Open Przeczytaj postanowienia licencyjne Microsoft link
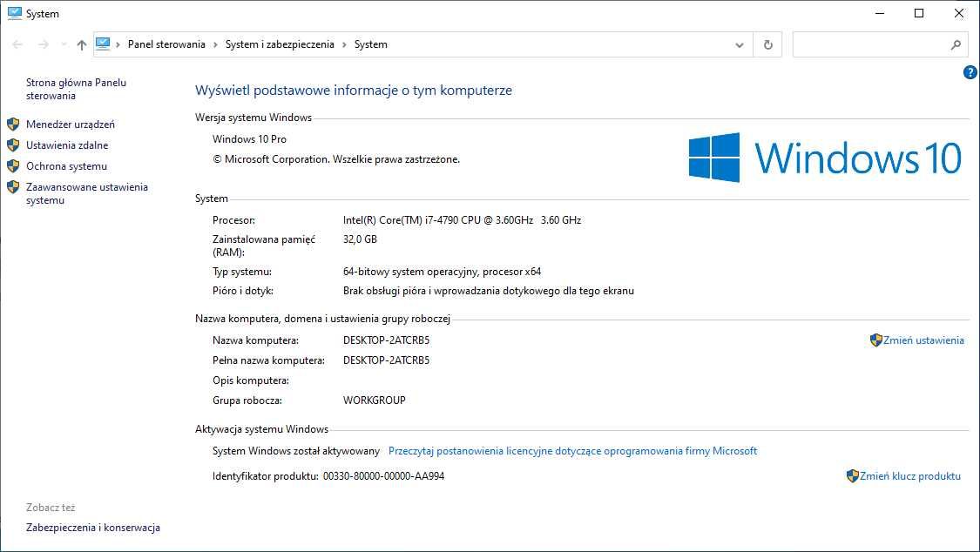 tap(572, 451)
